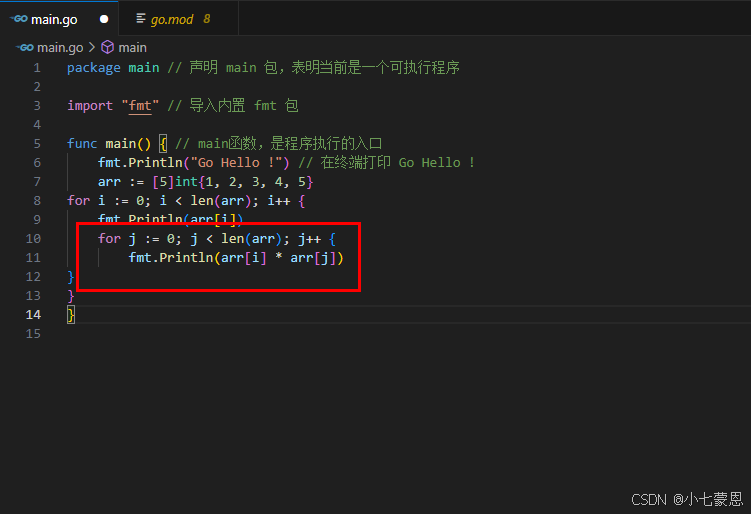Screen dimensions: 751x514
Task: Switch to the go.mod tab
Action: click(173, 19)
